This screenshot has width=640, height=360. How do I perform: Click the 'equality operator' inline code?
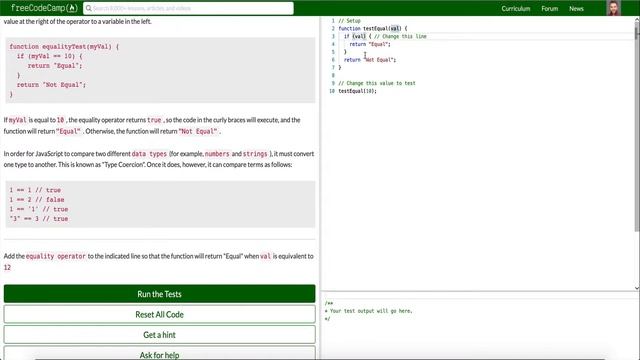pos(56,256)
